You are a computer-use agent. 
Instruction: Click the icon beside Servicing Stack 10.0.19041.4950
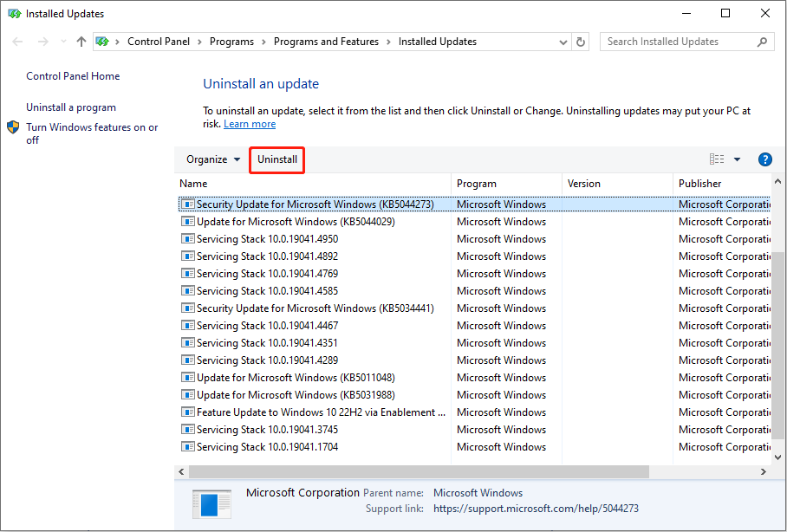coord(188,239)
